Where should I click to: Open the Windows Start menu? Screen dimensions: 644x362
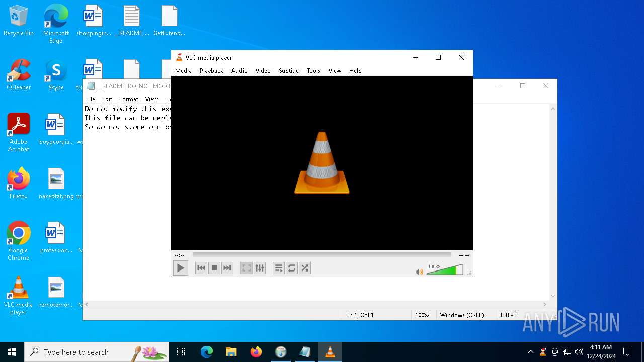coord(12,352)
